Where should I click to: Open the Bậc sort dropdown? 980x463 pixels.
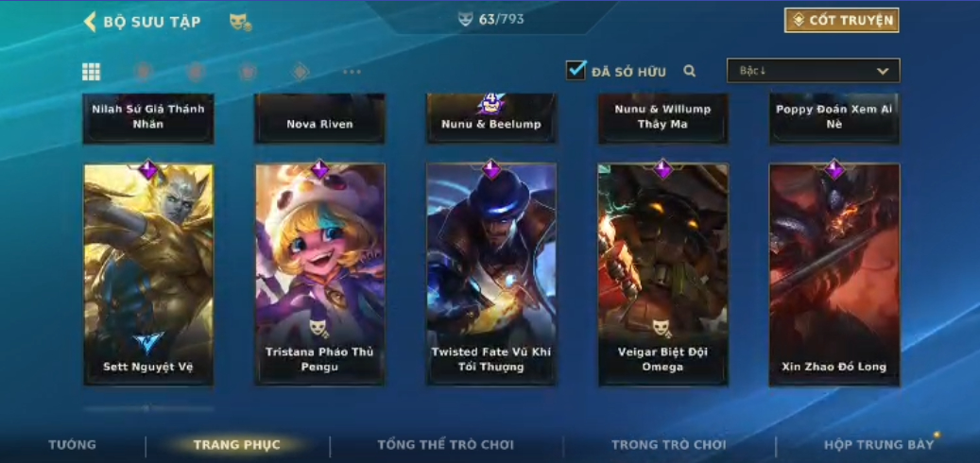pyautogui.click(x=813, y=71)
